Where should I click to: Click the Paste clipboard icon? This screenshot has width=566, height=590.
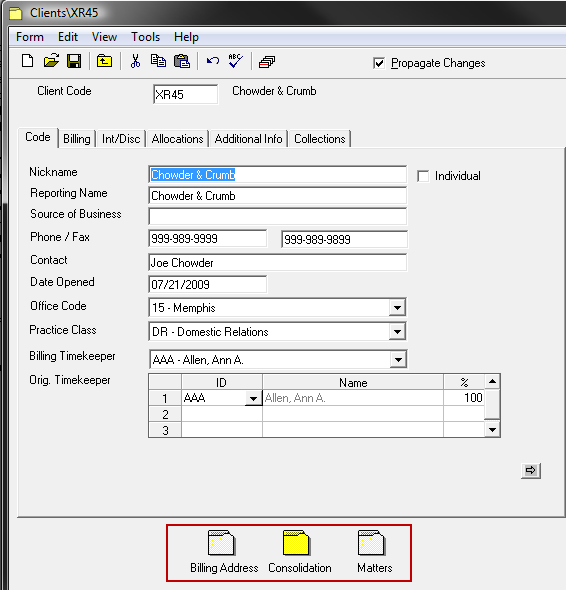pos(182,61)
